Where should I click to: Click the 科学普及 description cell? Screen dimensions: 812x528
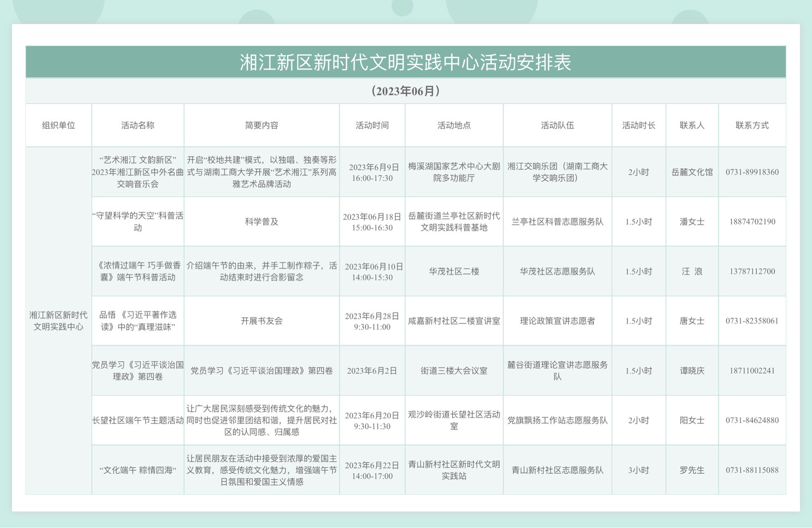[262, 222]
